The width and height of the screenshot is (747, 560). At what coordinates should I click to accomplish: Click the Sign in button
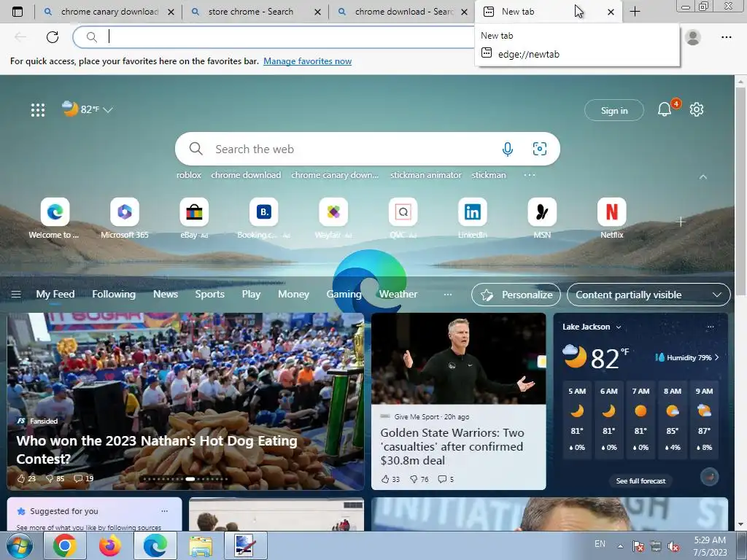coord(614,111)
